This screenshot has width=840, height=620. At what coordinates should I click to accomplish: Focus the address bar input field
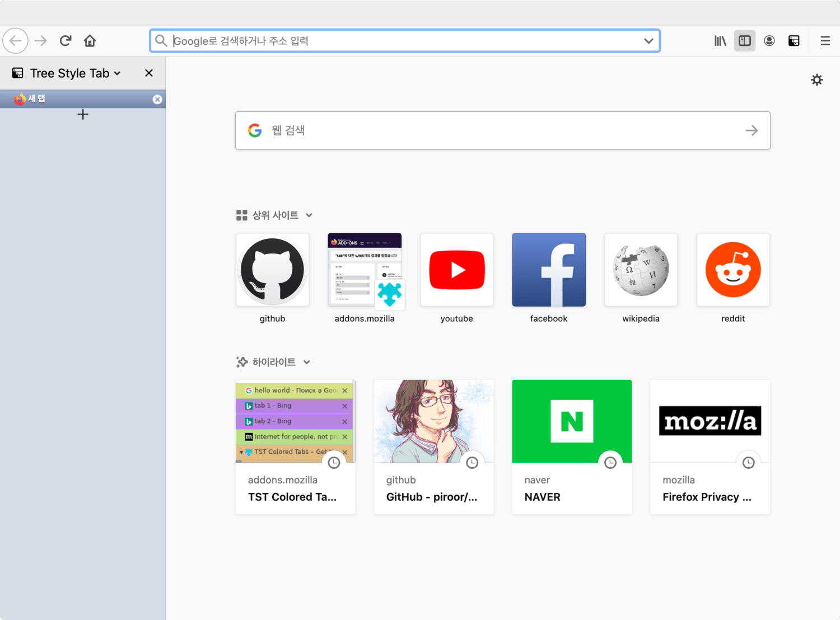[406, 41]
